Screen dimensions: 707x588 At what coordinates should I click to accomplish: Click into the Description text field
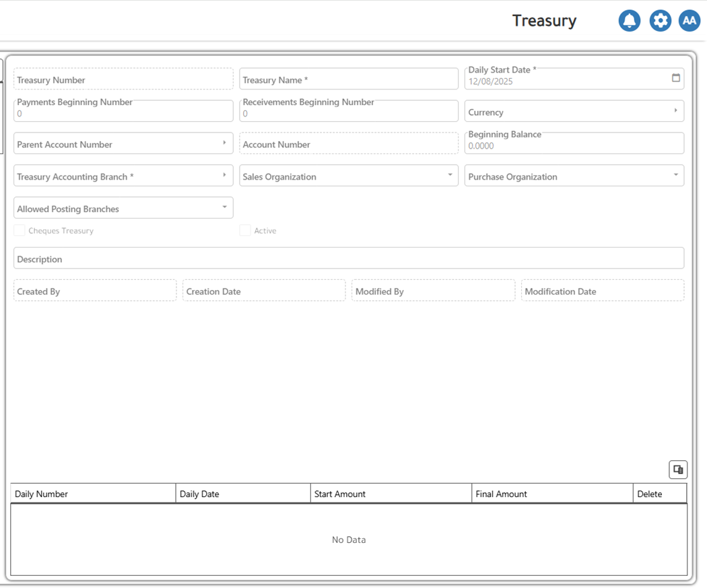348,258
